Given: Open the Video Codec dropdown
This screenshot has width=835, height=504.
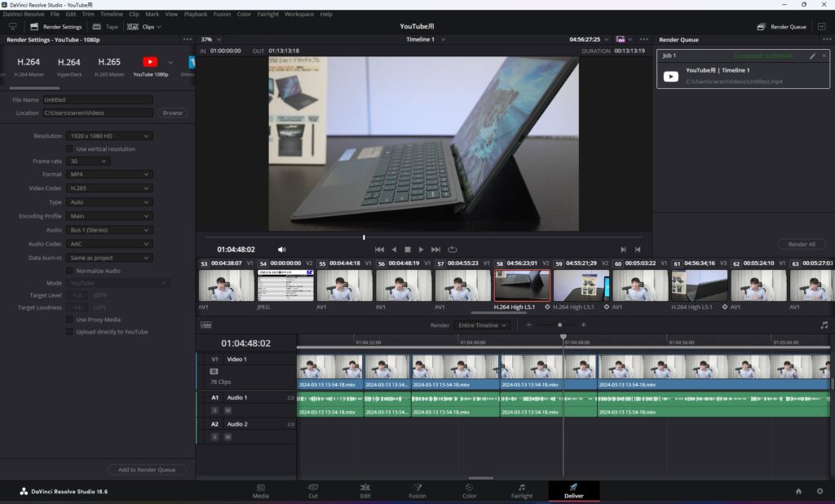Looking at the screenshot, I should [109, 188].
